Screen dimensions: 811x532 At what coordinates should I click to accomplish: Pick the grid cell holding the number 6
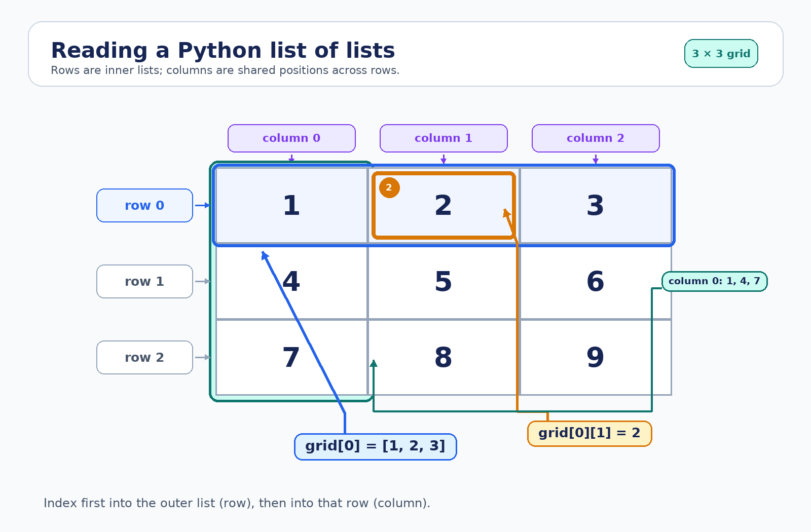596,281
